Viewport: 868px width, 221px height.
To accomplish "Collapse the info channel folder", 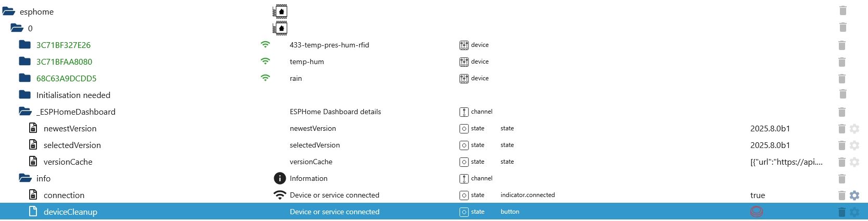I will tap(24, 178).
